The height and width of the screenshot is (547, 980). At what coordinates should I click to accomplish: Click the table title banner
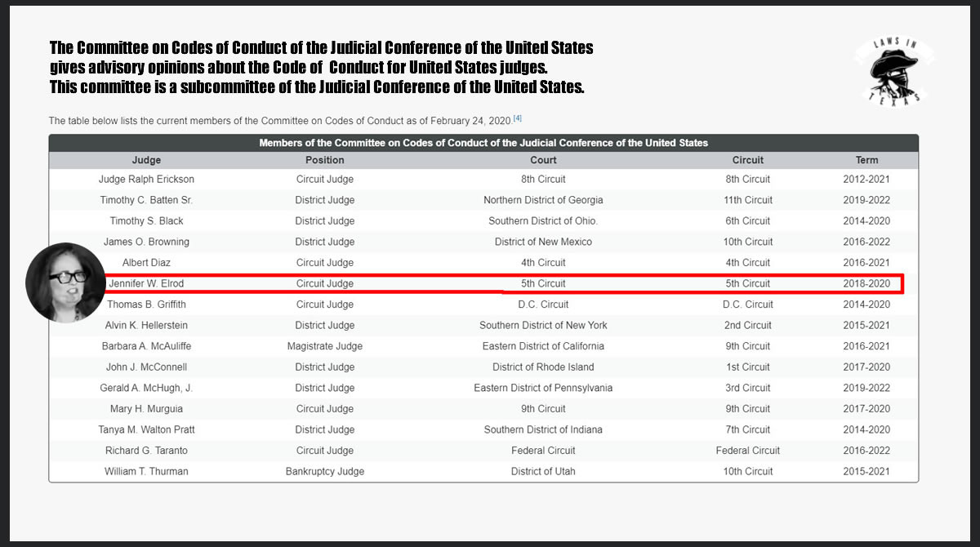coord(483,143)
